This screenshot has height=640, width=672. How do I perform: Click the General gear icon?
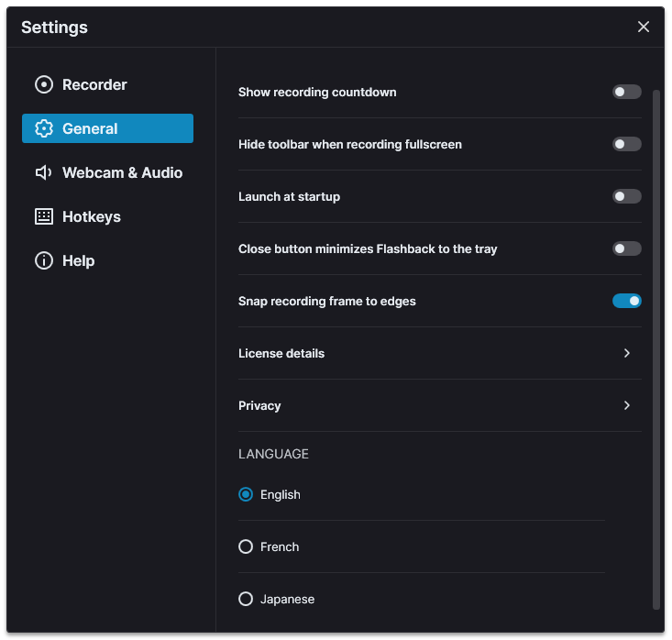point(44,128)
